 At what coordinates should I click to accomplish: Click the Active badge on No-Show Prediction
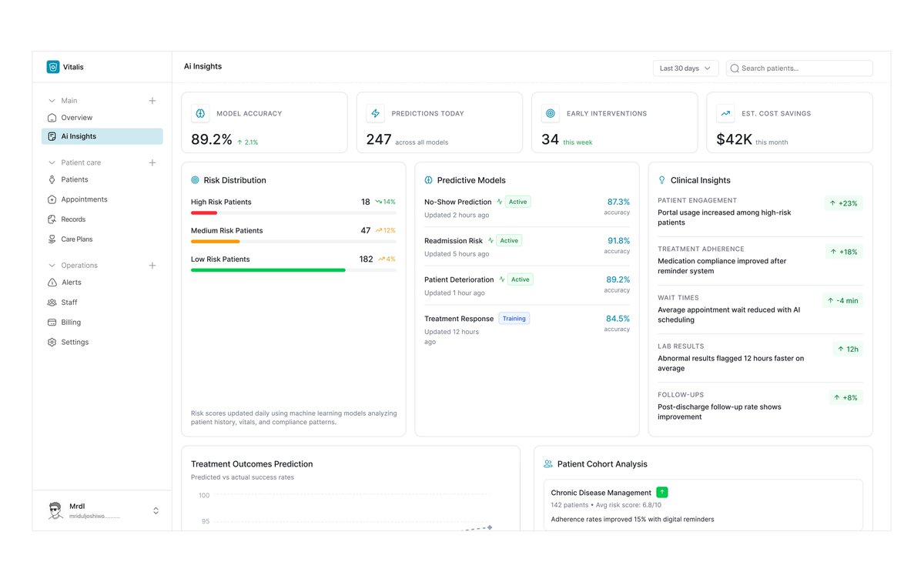[518, 202]
